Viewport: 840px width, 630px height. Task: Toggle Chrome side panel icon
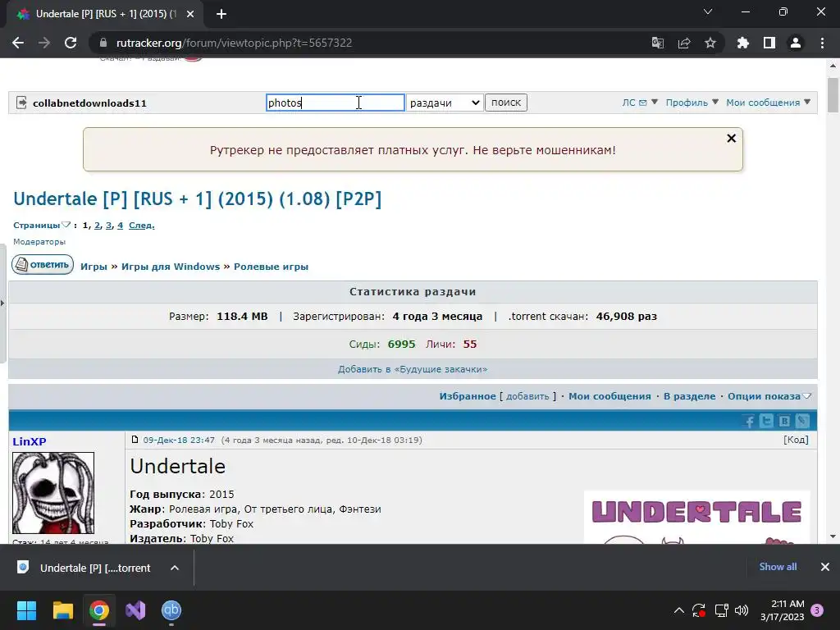pyautogui.click(x=769, y=43)
